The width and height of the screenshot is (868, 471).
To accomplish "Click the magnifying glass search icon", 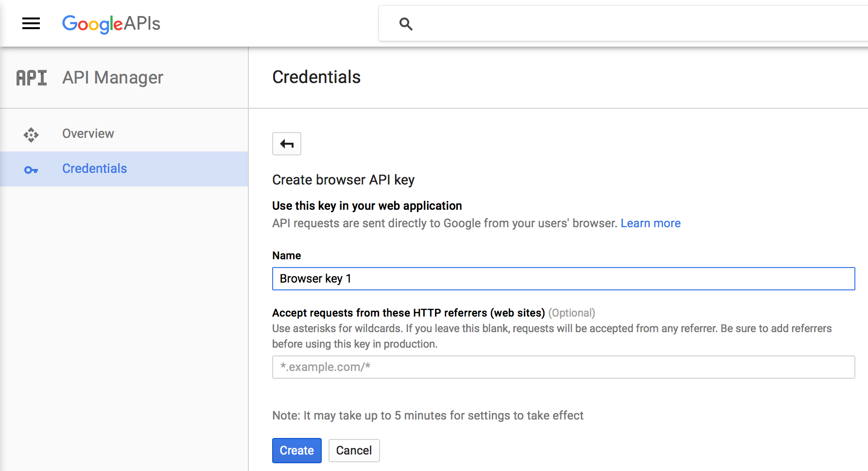I will pos(406,24).
